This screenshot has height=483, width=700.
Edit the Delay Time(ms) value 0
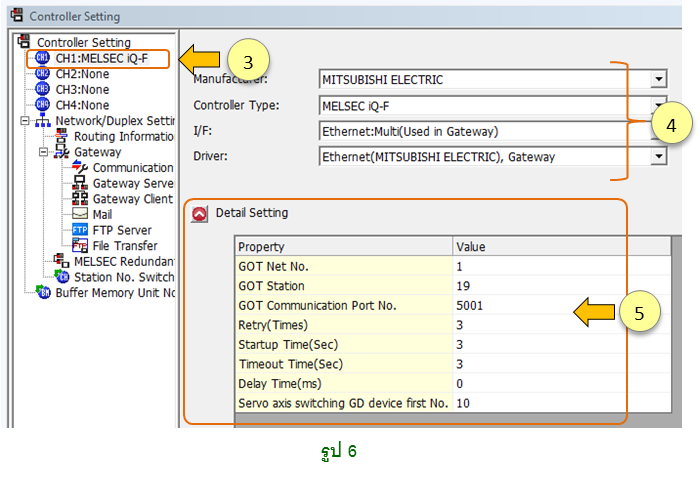tap(562, 384)
